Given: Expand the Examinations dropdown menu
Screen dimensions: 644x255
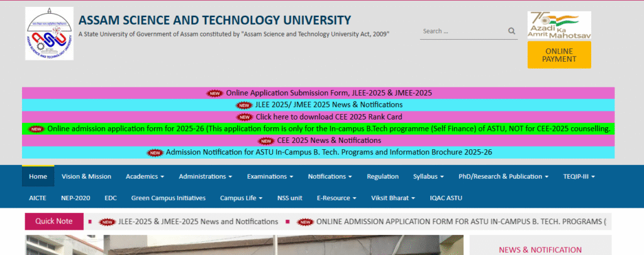Looking at the screenshot, I should click(x=270, y=176).
